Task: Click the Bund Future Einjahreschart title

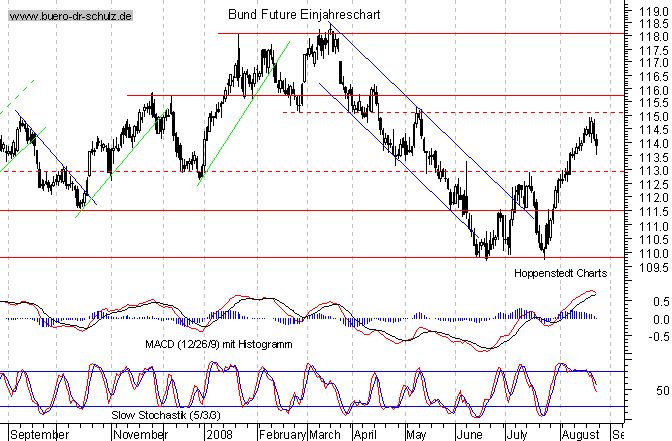Action: pyautogui.click(x=305, y=17)
